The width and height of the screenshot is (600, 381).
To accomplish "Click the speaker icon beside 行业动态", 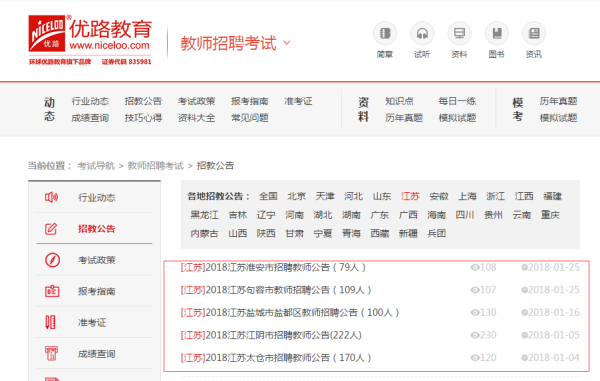I will [51, 197].
